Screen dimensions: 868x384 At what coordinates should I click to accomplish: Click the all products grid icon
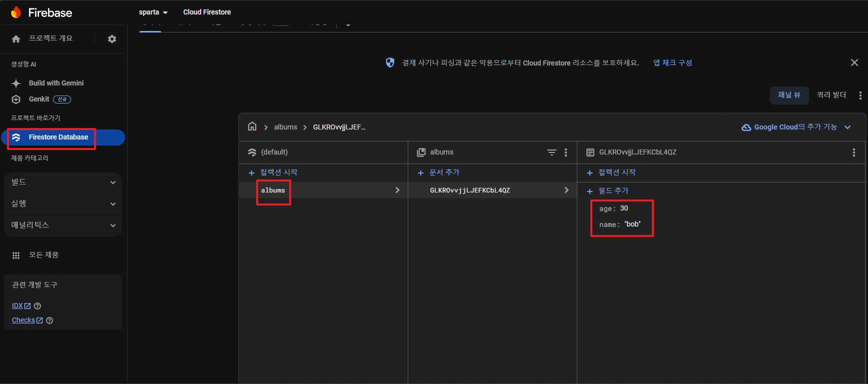tap(16, 255)
